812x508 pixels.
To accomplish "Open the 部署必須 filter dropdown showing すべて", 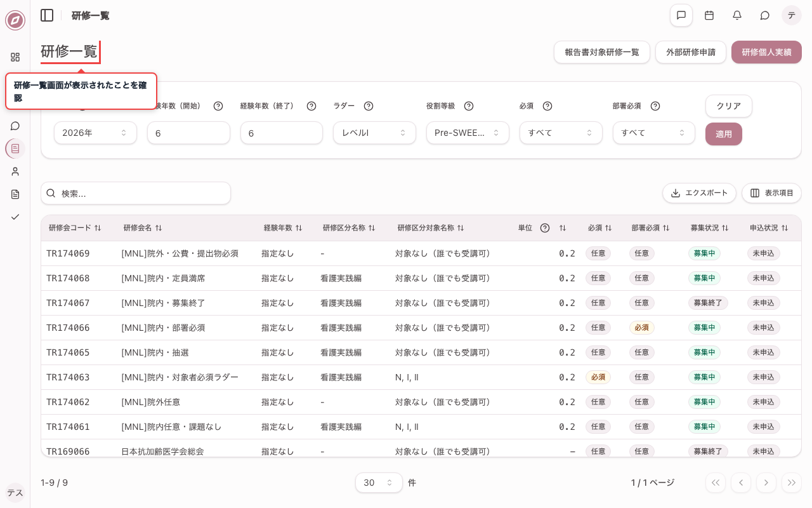I will coord(654,133).
